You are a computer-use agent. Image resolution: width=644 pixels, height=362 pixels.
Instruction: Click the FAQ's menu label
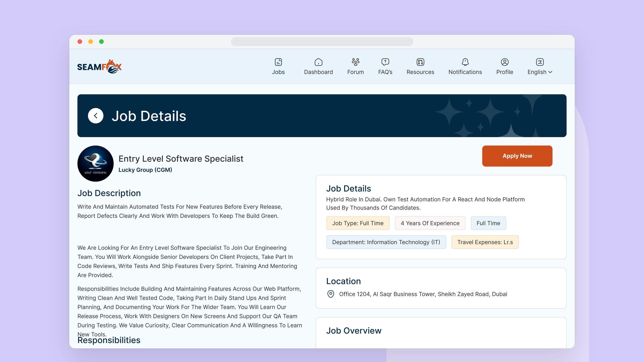coord(385,72)
